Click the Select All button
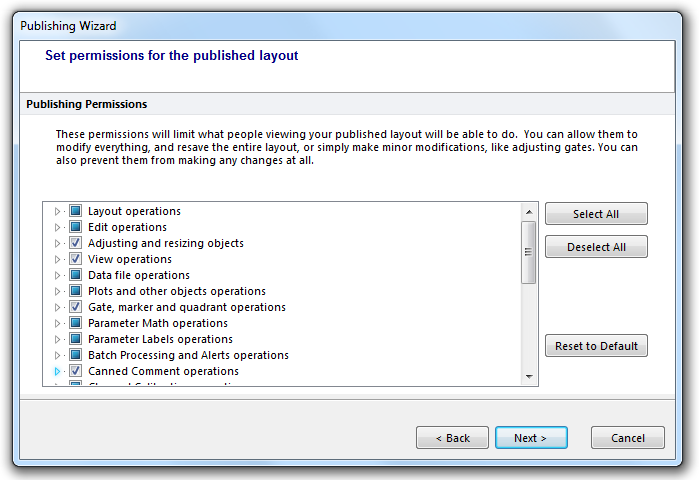 [596, 214]
